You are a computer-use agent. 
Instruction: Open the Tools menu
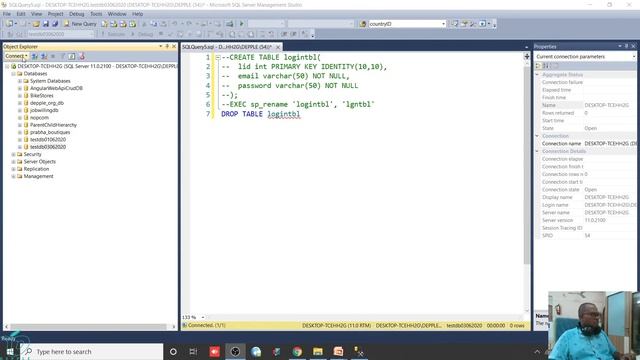coord(96,14)
